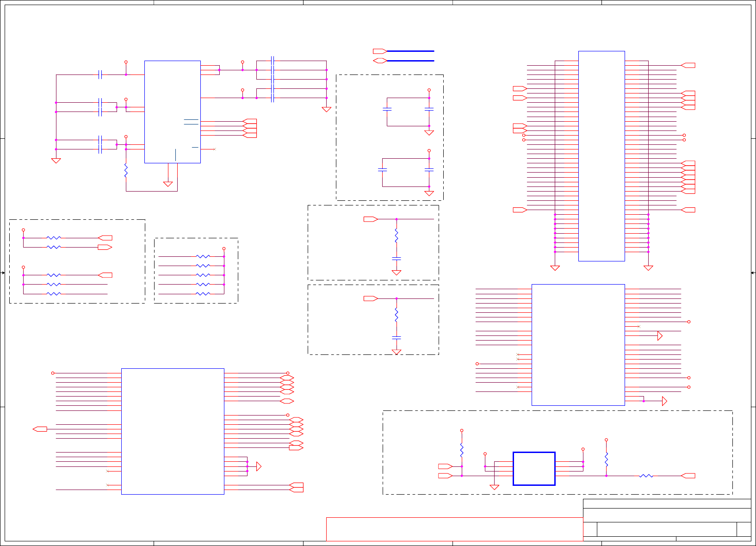756x546 pixels.
Task: Select the blue IC block in the top-left circuit
Action: click(173, 112)
